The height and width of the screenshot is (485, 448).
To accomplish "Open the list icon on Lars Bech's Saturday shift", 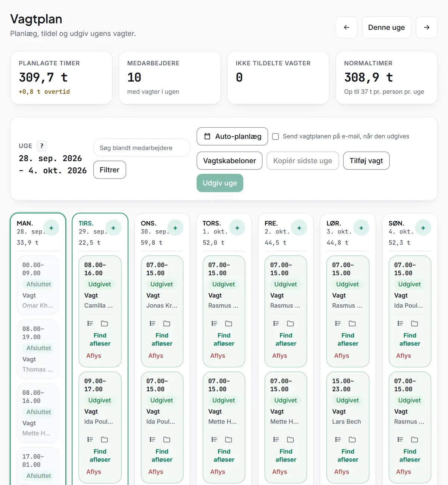I will pos(338,439).
